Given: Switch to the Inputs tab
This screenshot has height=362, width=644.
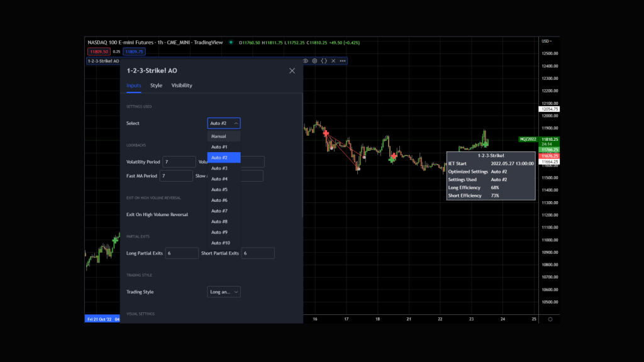Looking at the screenshot, I should pos(134,85).
